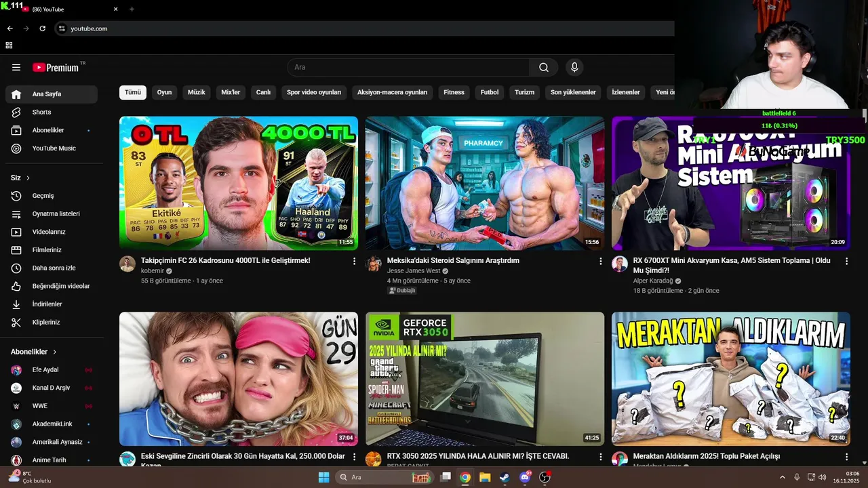Open the Windows Start menu
868x488 pixels.
coord(324,477)
